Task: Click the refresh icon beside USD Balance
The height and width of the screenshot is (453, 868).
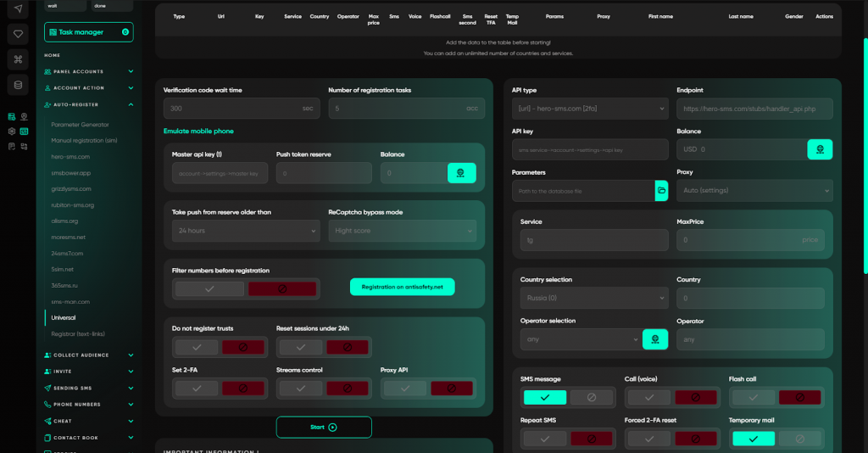Action: point(820,149)
